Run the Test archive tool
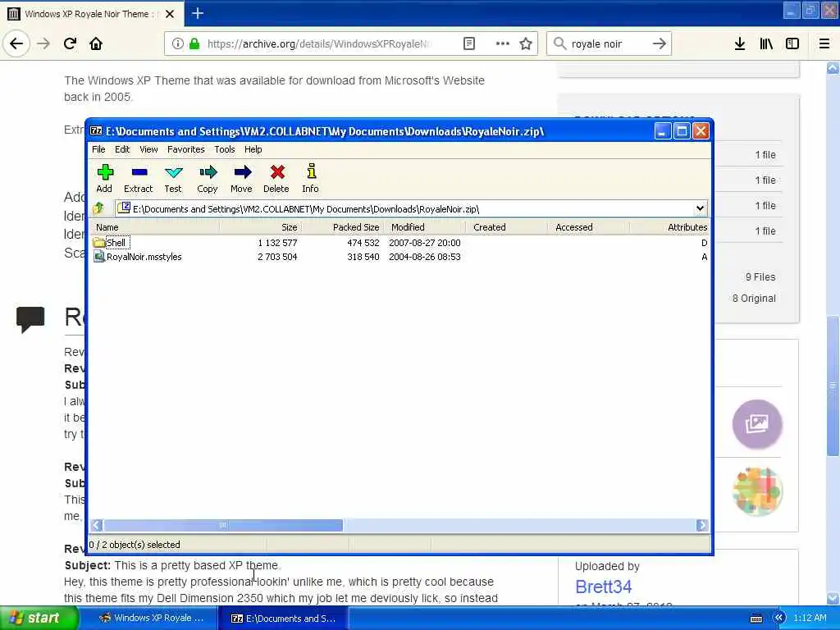 click(x=173, y=172)
